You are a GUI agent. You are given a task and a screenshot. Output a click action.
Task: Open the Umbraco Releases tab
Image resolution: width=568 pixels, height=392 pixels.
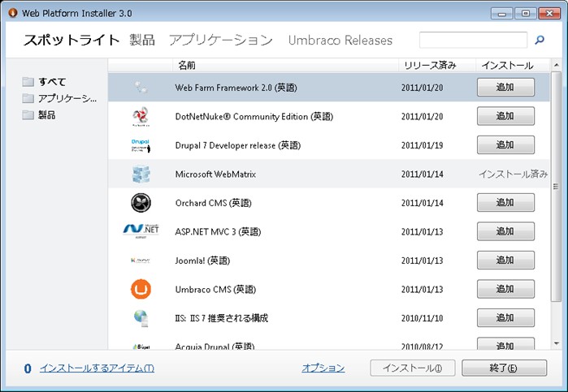pos(340,41)
